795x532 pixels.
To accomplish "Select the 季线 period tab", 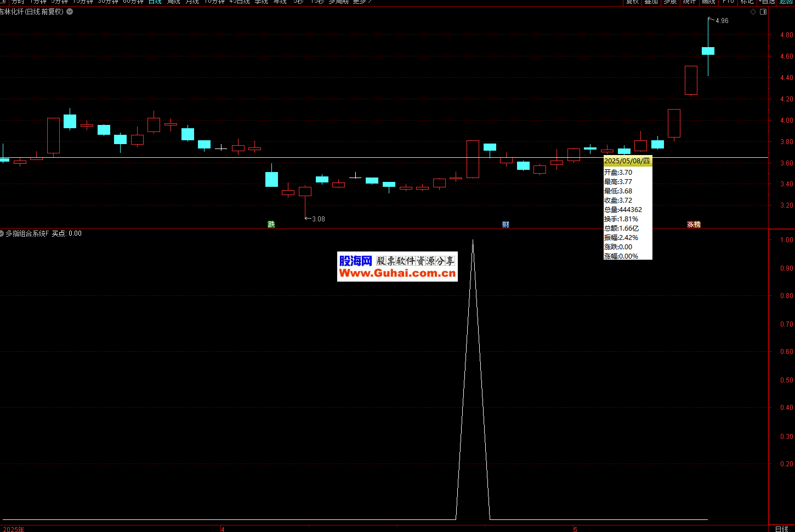I will coord(261,2).
